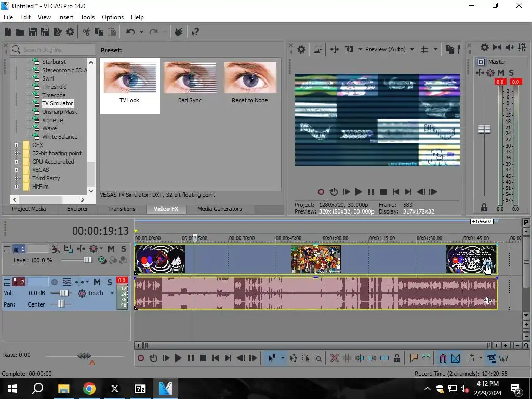Expand the 32-bit floating point folder

click(16, 153)
